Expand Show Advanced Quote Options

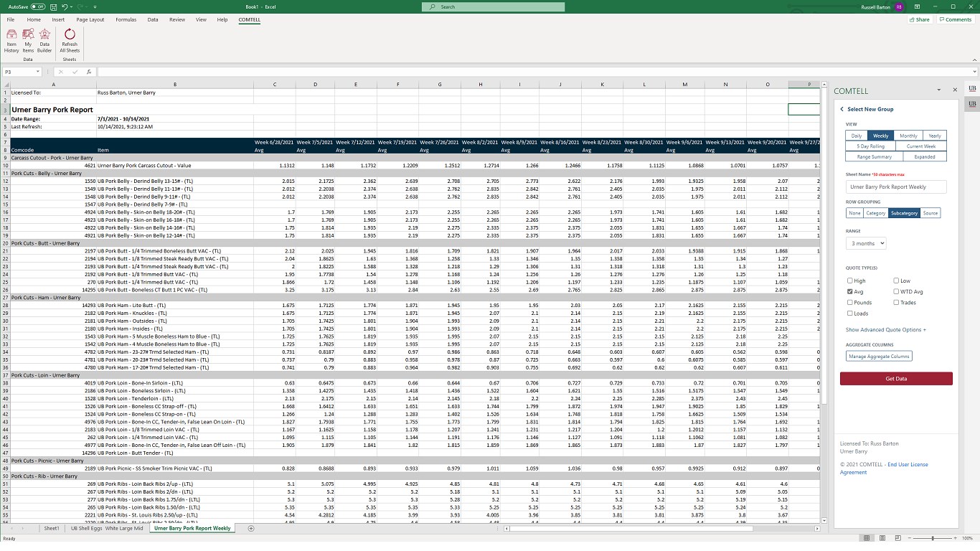(885, 330)
